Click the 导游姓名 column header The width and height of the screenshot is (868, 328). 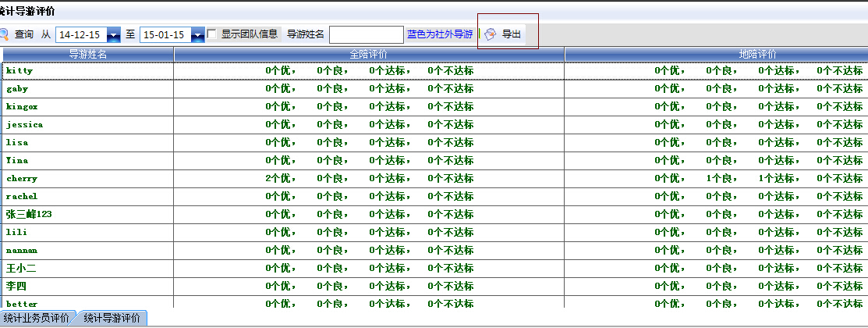pos(87,54)
